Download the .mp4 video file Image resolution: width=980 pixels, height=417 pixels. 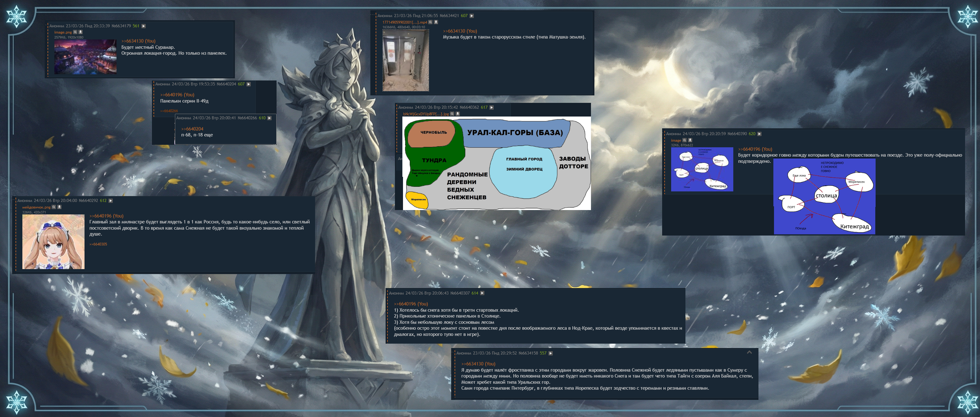coord(436,22)
